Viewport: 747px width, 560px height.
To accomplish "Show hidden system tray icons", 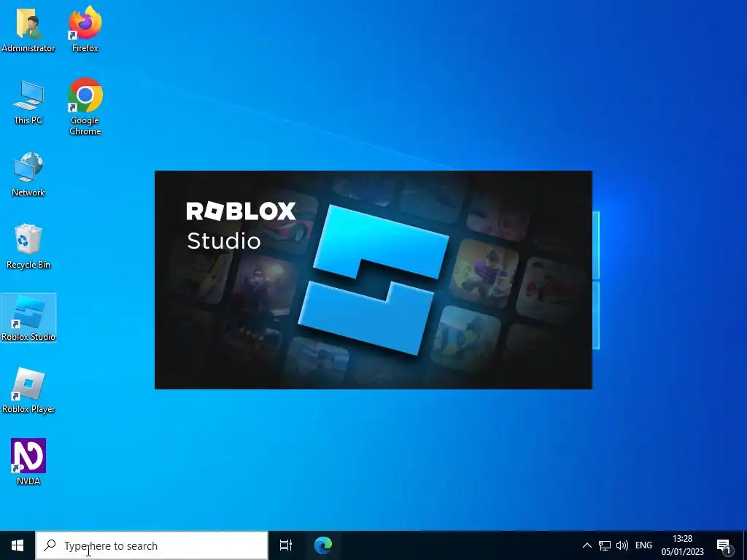I will pyautogui.click(x=587, y=545).
